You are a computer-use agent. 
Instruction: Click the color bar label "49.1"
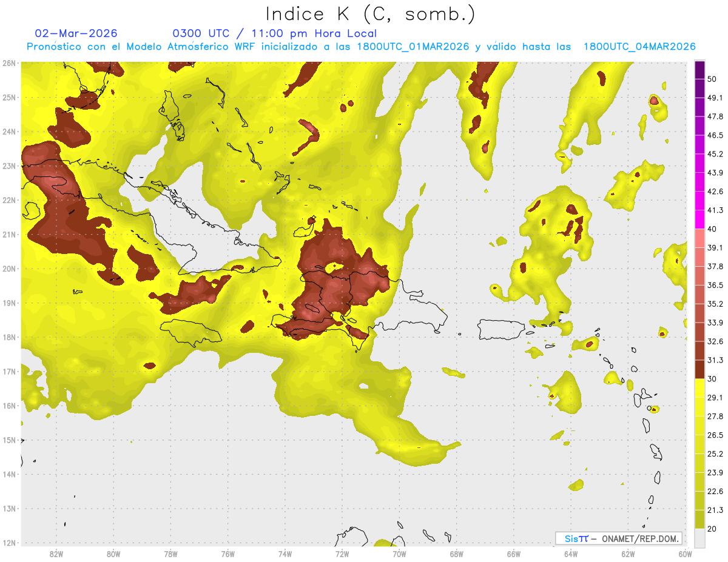715,98
